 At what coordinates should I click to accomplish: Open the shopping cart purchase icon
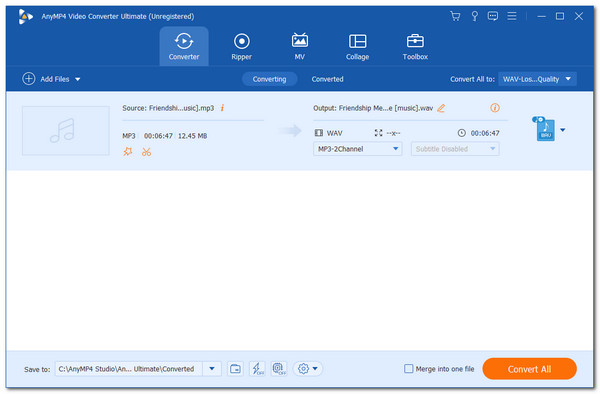click(x=455, y=16)
